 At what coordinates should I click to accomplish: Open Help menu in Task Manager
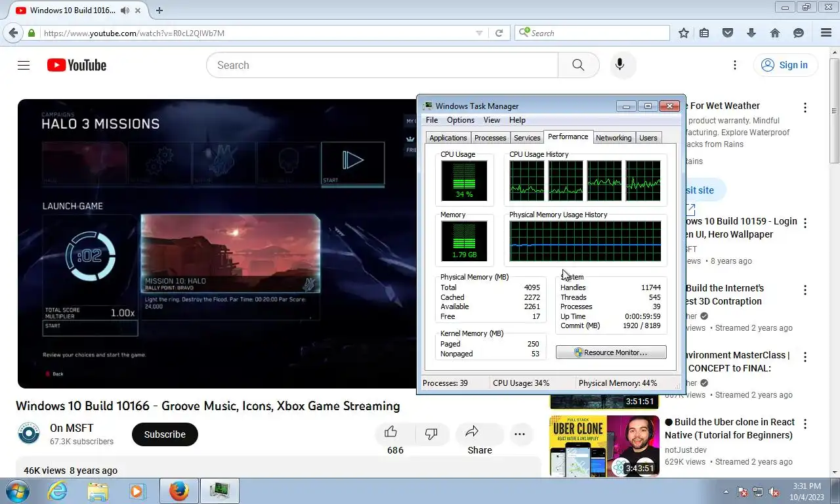point(517,120)
